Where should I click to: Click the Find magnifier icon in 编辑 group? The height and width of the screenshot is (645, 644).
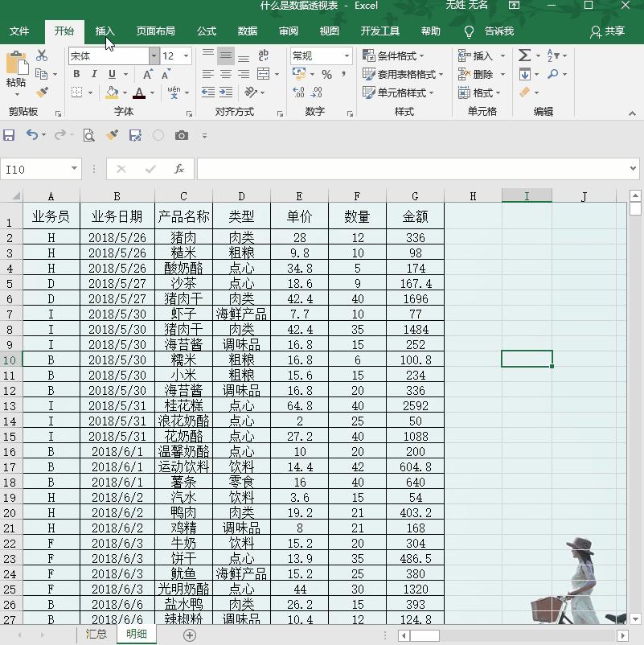click(x=553, y=73)
